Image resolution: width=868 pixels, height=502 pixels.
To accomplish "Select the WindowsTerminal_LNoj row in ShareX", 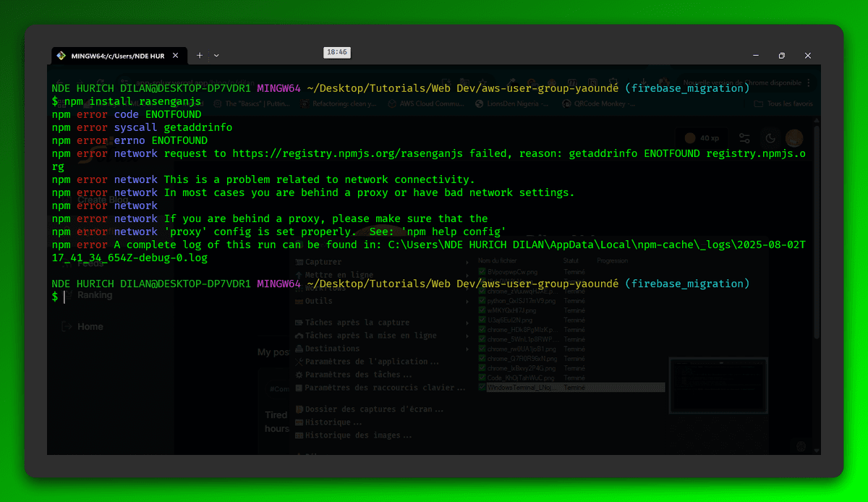I will 571,388.
